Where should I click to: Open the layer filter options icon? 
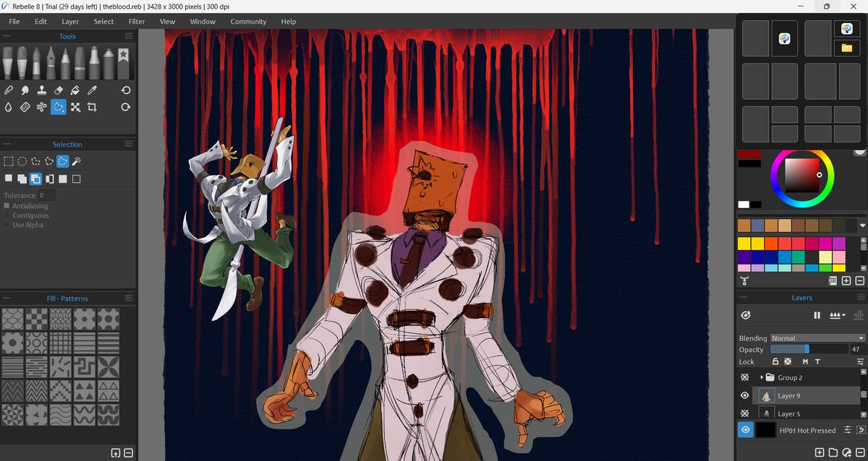[859, 361]
